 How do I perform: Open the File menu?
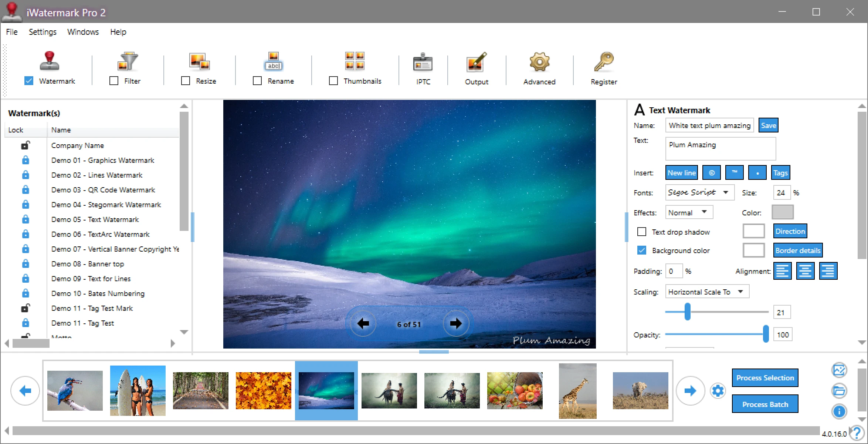click(12, 32)
